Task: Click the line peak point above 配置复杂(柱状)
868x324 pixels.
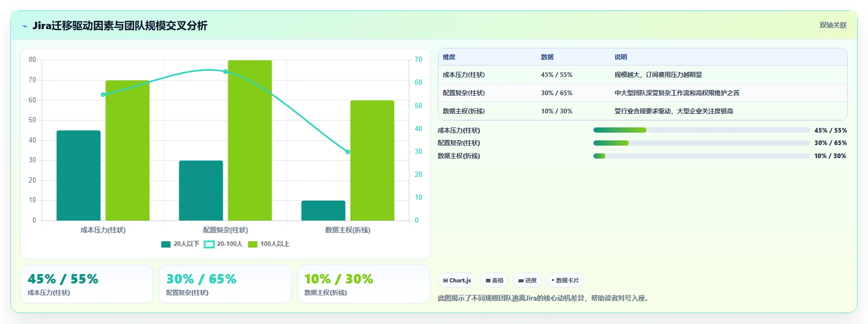Action: [225, 72]
